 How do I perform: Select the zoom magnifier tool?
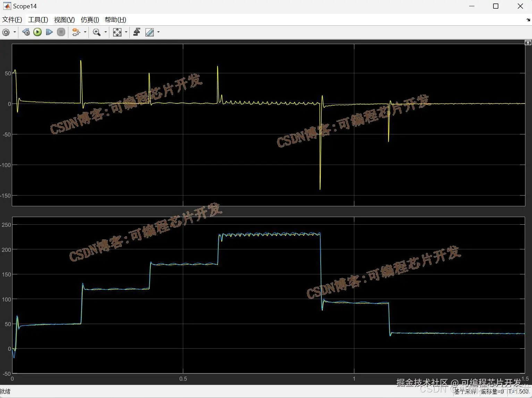(x=96, y=32)
